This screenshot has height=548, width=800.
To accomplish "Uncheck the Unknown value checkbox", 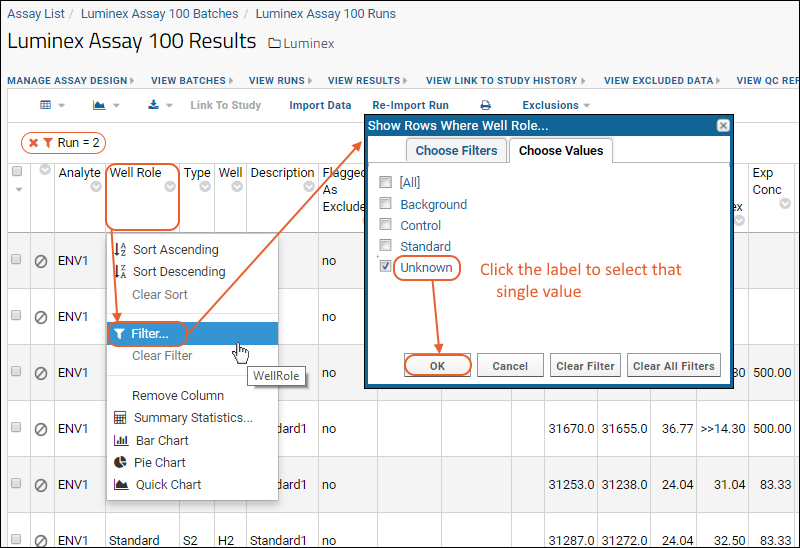I will click(x=386, y=267).
